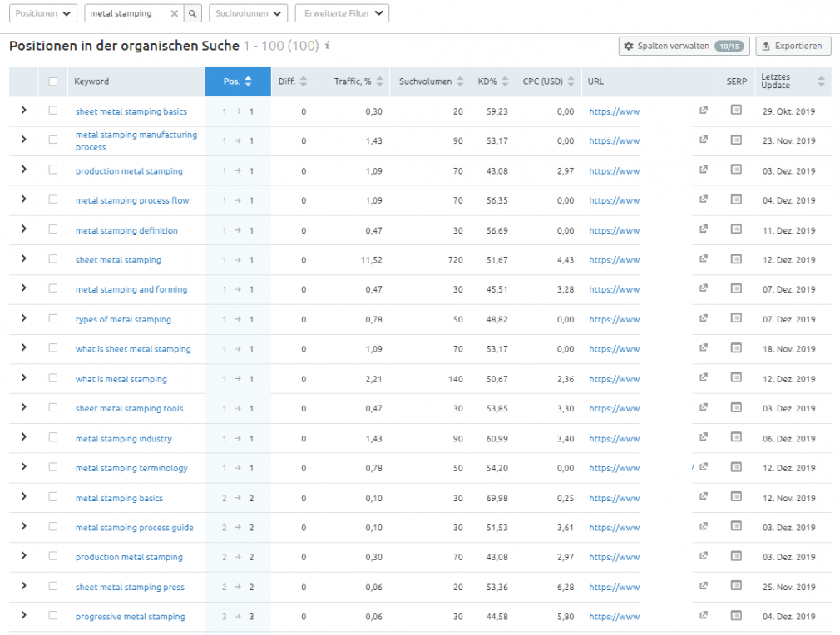
Task: Open keyword link sheet metal stamping tools
Action: 129,409
